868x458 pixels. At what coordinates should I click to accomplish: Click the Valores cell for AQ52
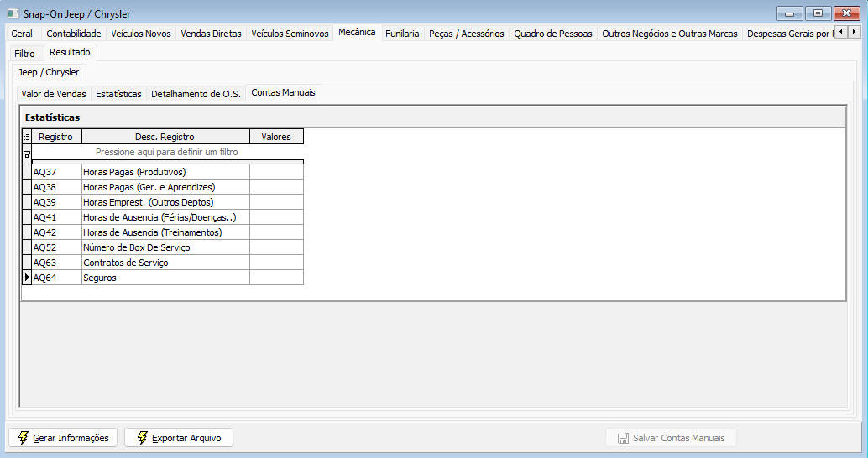coord(276,247)
